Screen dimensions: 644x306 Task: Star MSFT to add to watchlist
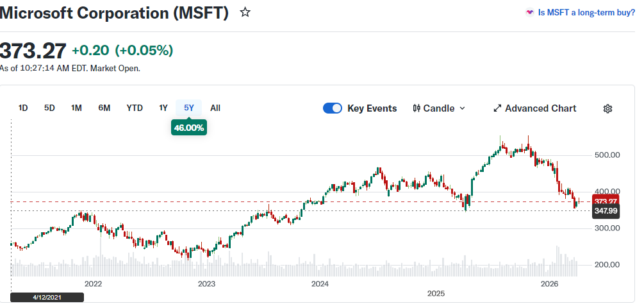coord(245,12)
